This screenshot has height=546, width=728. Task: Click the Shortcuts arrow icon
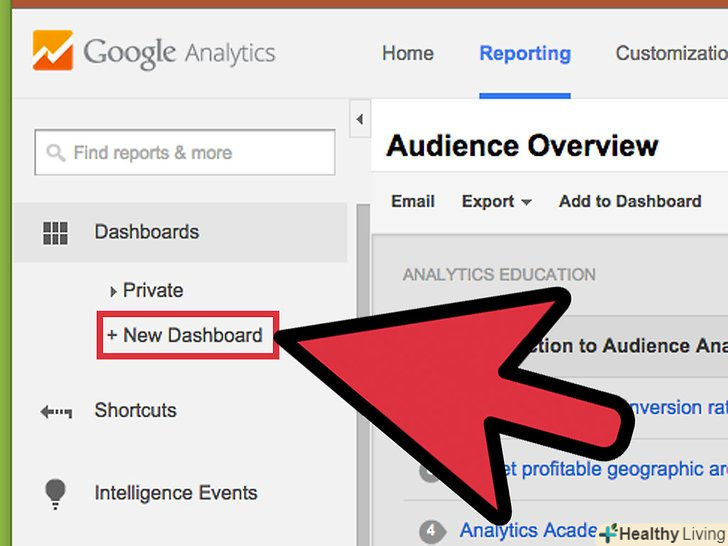pyautogui.click(x=56, y=411)
